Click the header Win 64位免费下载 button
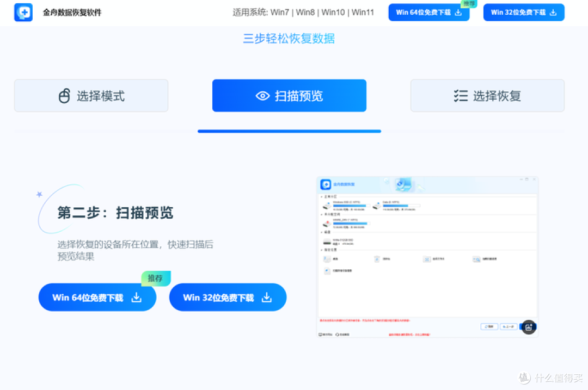Screen dimensions: 588x390 click(x=428, y=13)
